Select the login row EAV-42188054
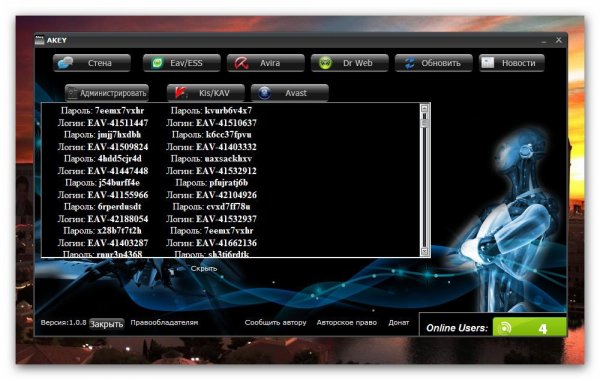The width and height of the screenshot is (600, 380). tap(103, 219)
